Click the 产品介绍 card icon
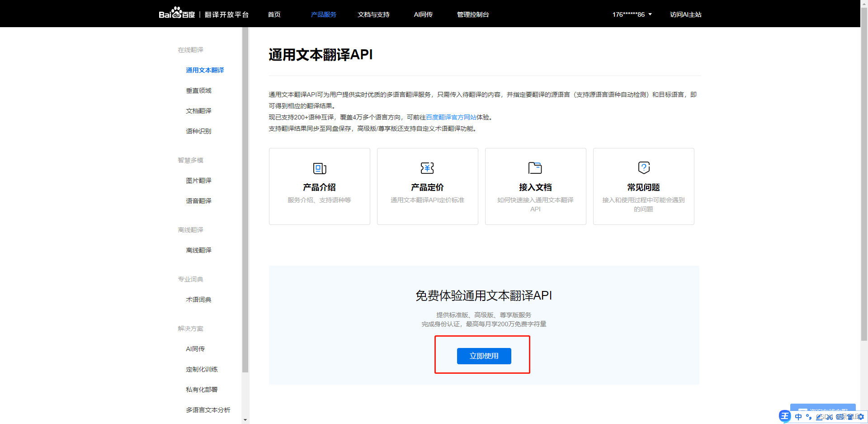This screenshot has width=868, height=424. click(320, 168)
